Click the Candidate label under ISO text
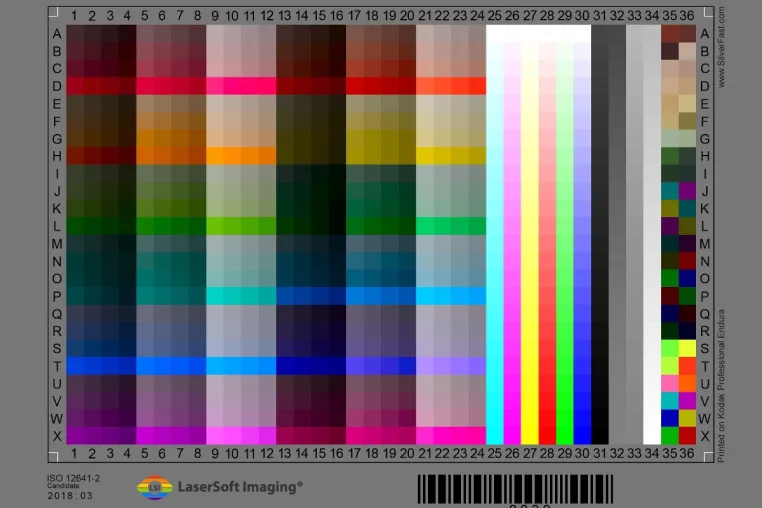This screenshot has height=508, width=762. [63, 486]
